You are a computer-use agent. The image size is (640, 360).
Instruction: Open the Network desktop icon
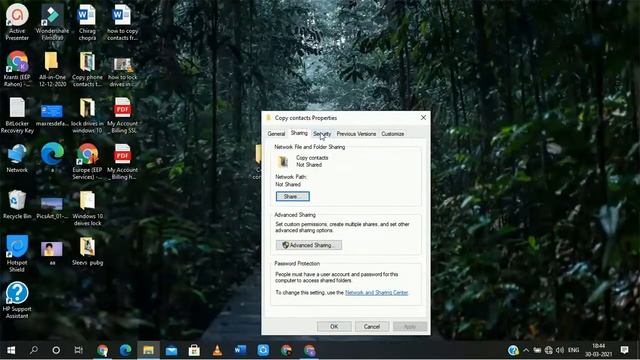click(17, 158)
